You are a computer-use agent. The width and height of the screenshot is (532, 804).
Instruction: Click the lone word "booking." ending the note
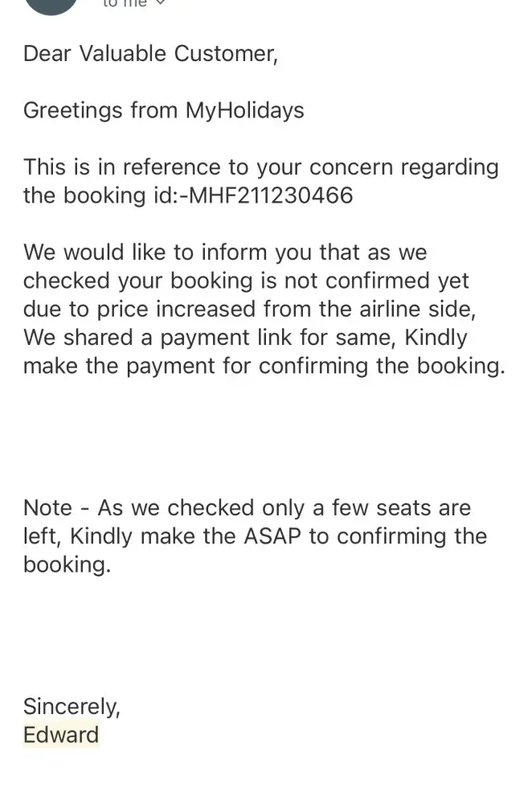coord(66,564)
